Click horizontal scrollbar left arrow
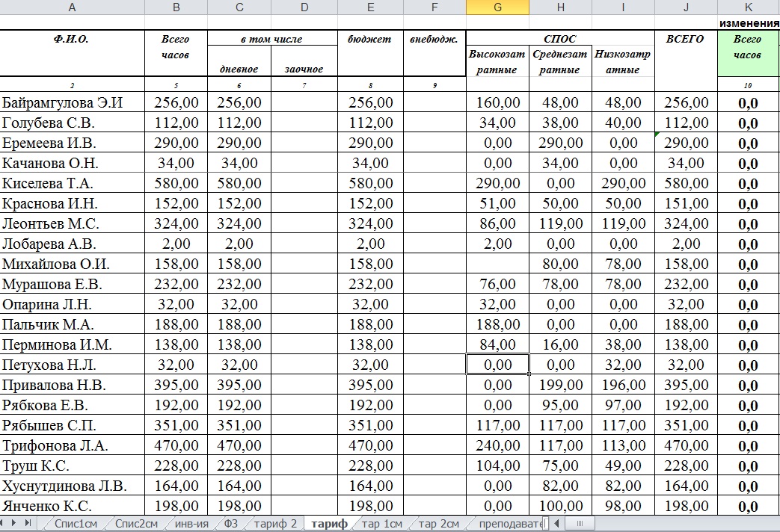780x532 pixels. (x=556, y=523)
